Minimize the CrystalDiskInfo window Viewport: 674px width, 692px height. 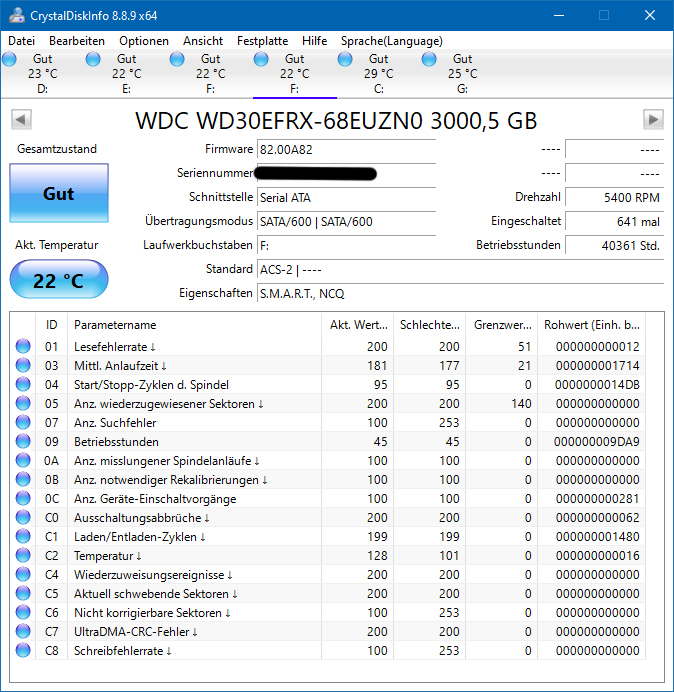click(x=559, y=15)
